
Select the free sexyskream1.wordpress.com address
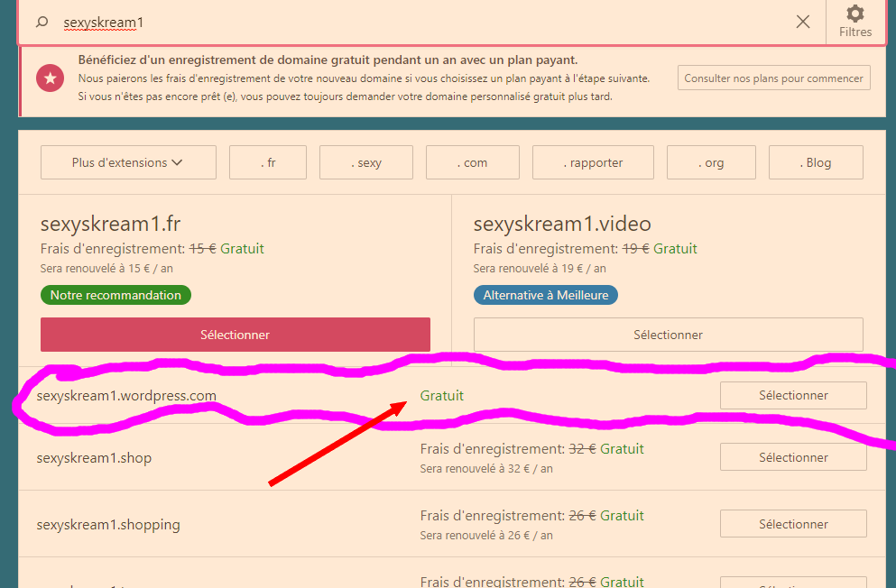coord(793,396)
